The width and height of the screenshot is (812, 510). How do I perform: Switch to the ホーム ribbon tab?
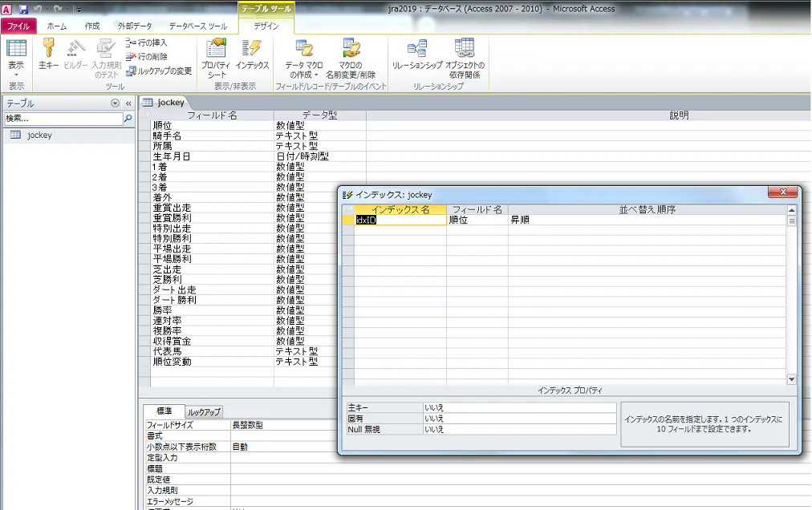pyautogui.click(x=56, y=26)
